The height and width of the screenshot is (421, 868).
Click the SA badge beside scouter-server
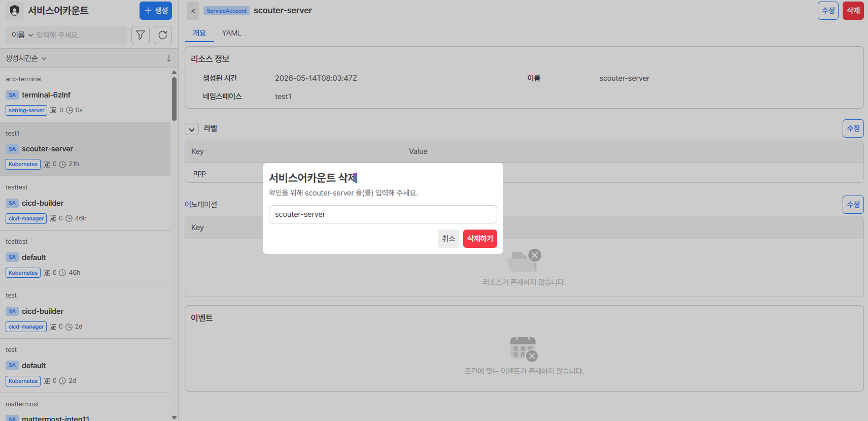point(12,149)
